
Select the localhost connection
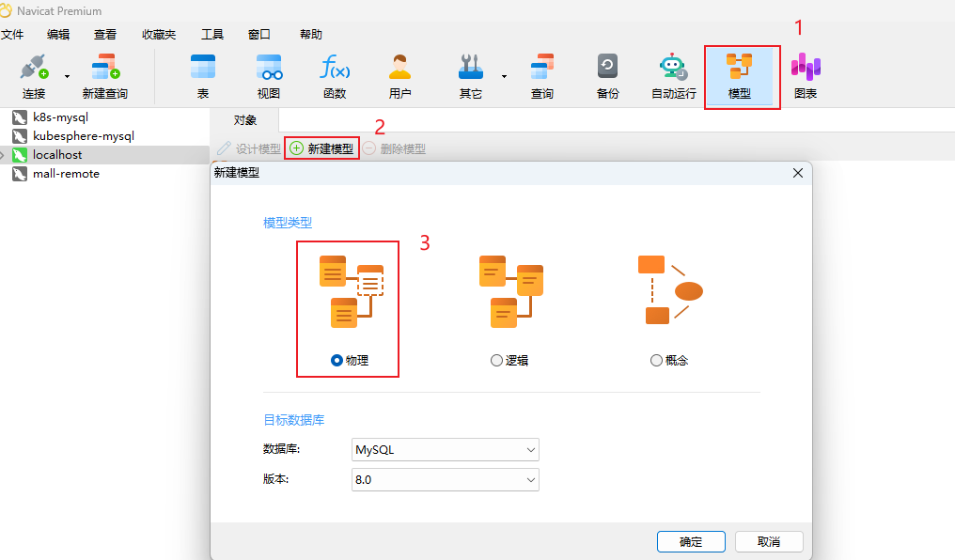click(x=57, y=155)
